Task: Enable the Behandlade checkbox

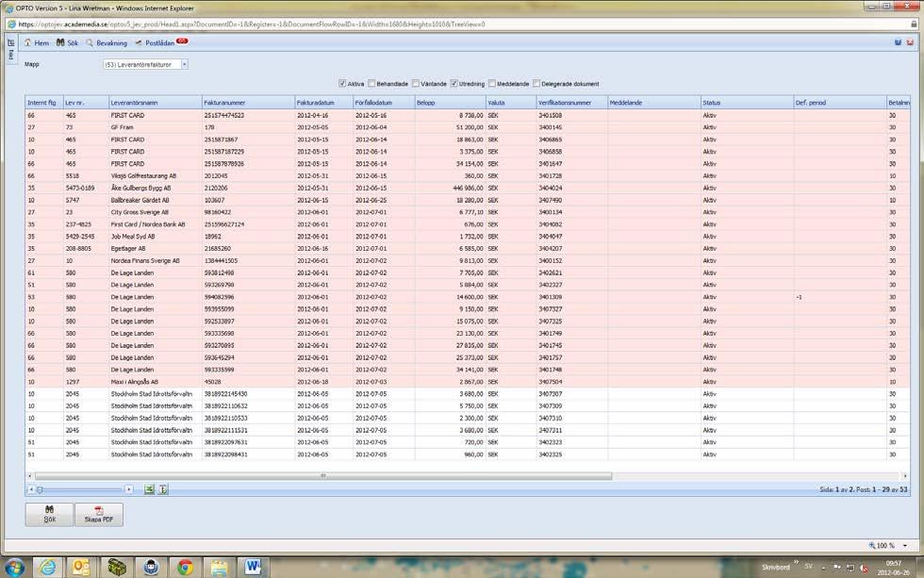Action: (371, 84)
